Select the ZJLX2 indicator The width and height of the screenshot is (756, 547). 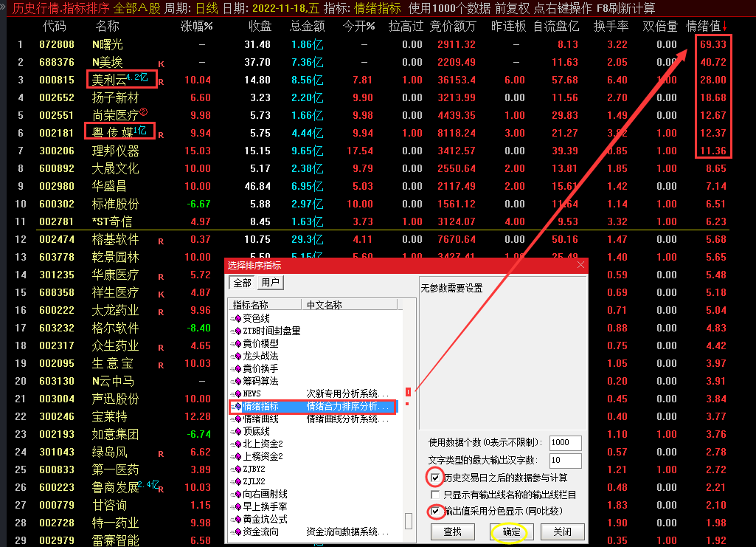pos(254,481)
